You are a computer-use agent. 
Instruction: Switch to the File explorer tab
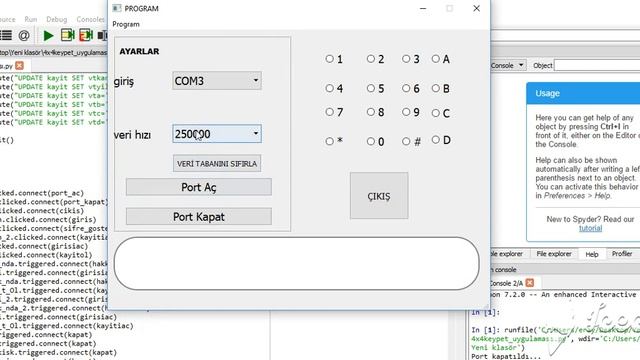point(553,253)
